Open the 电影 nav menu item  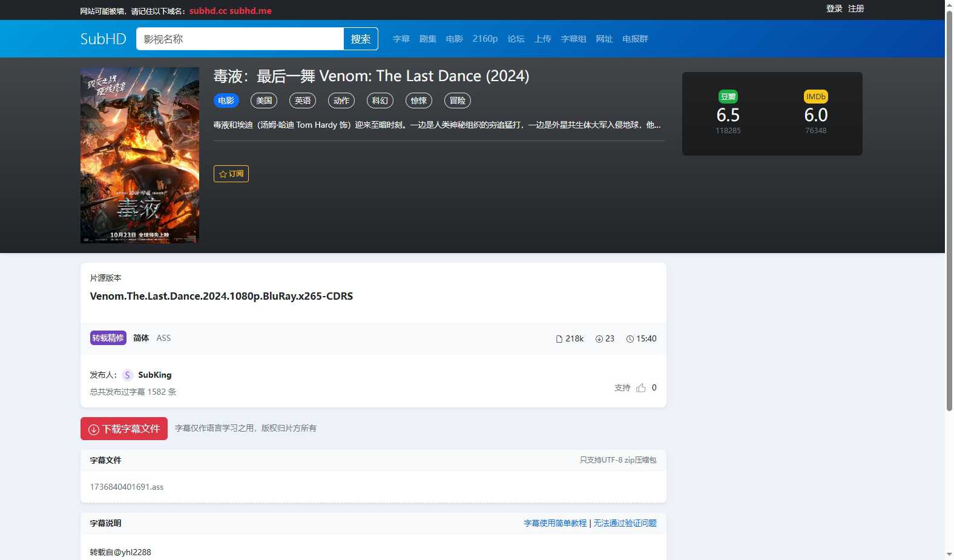[x=455, y=39]
